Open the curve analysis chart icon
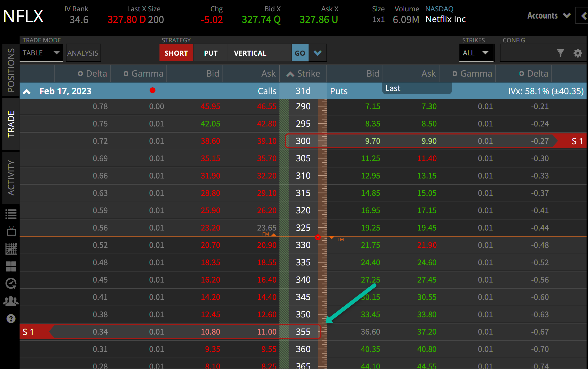588x369 pixels. (x=11, y=249)
